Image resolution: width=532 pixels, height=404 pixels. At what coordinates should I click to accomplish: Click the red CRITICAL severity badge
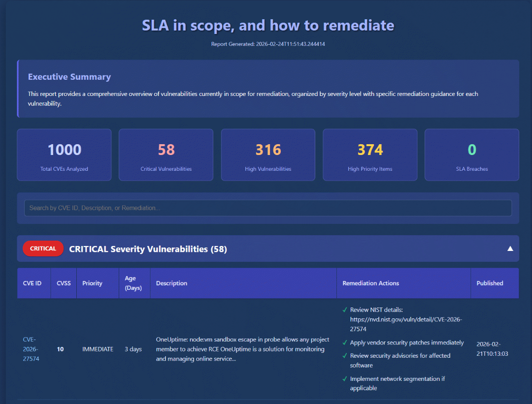point(43,249)
